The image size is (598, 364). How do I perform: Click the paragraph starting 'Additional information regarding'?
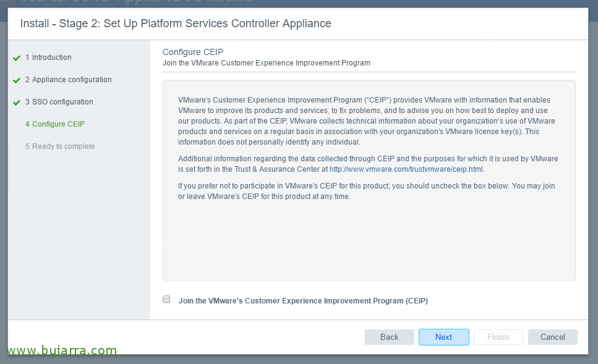[368, 164]
